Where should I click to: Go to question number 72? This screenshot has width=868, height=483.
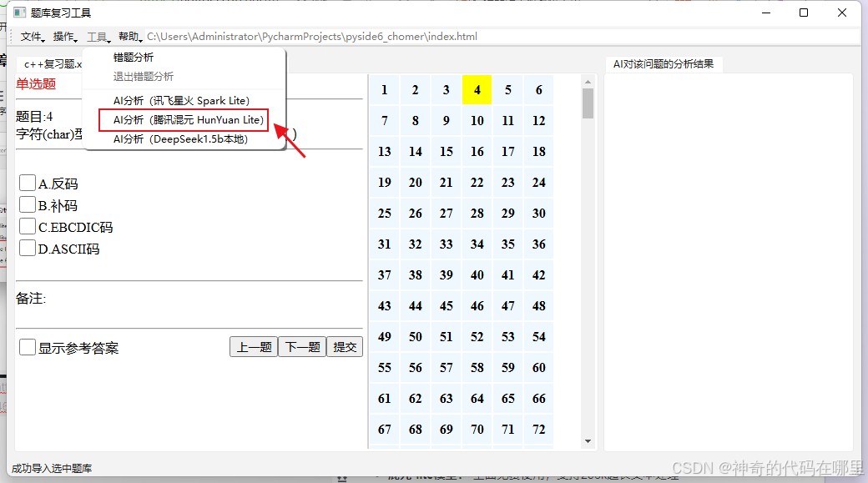tap(538, 430)
